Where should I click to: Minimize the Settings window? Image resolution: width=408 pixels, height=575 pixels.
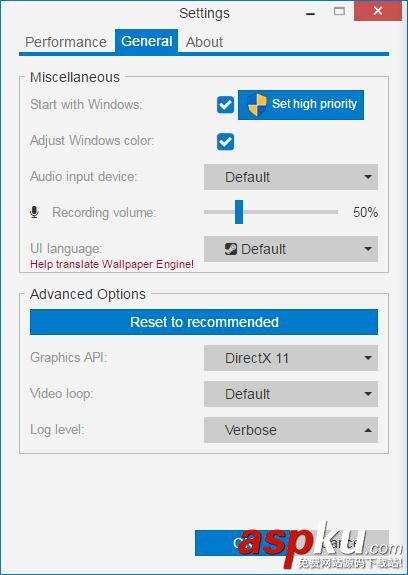pyautogui.click(x=310, y=14)
